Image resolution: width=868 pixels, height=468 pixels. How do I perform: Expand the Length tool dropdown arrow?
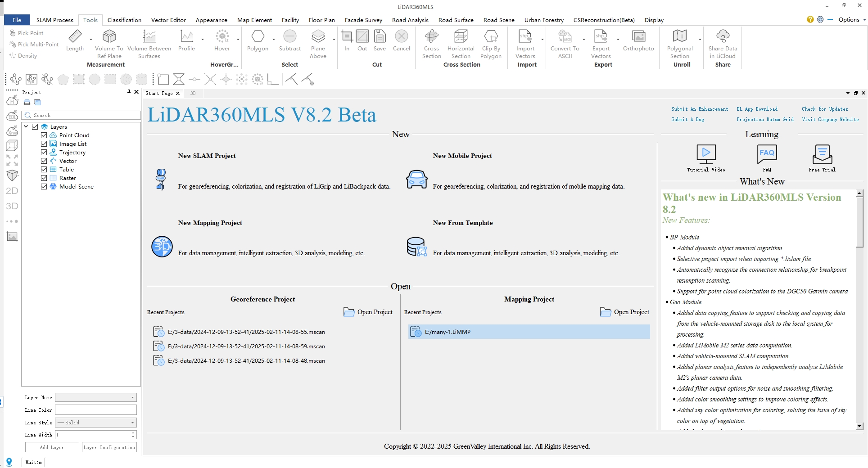(x=90, y=40)
